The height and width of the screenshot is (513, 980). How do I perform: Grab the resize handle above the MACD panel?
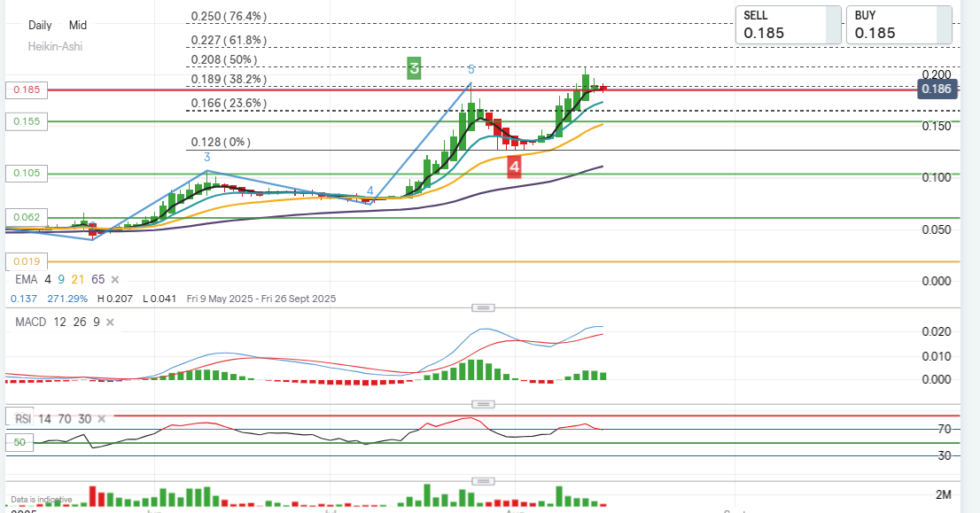482,307
